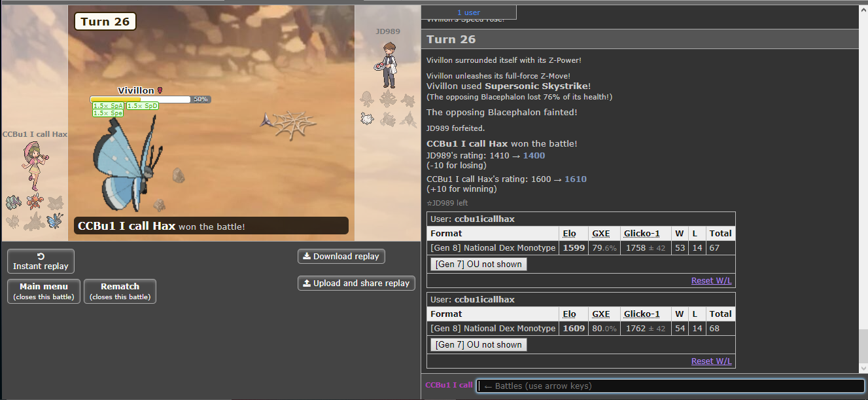This screenshot has height=400, width=868.
Task: Click the Turn 26 badge on the battlefield
Action: 105,22
